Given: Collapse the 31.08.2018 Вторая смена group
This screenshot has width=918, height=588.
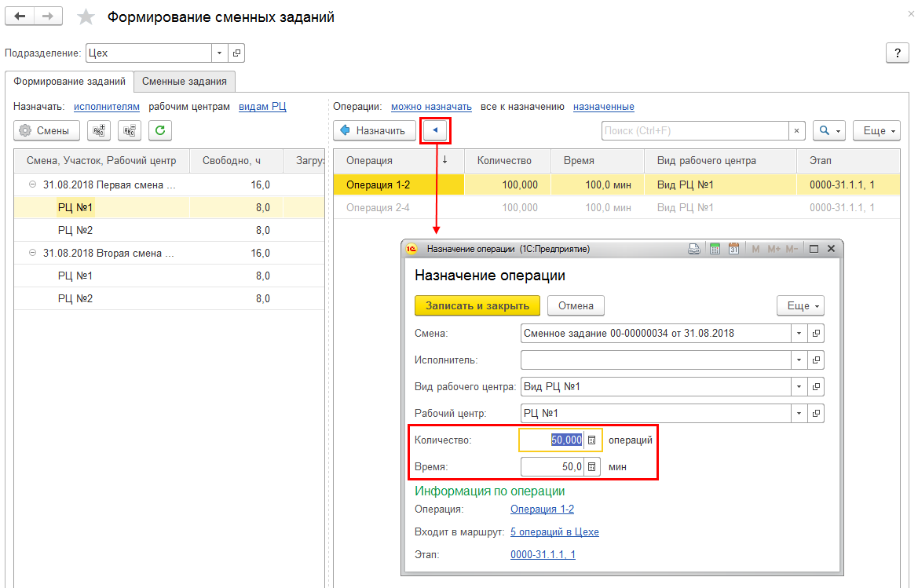Looking at the screenshot, I should [x=33, y=253].
